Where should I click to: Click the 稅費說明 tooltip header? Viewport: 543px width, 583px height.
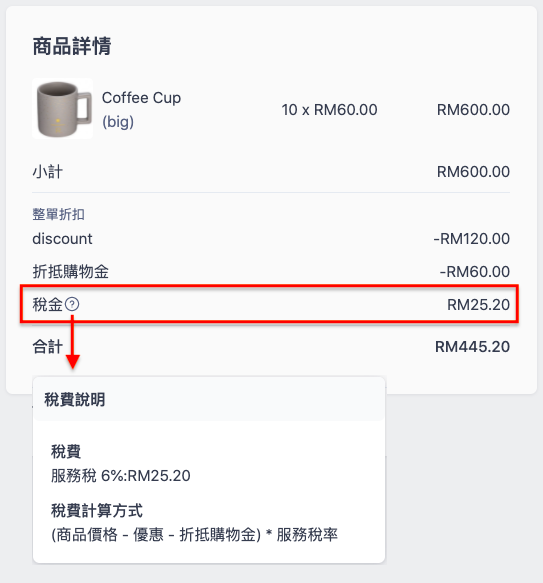coord(75,400)
